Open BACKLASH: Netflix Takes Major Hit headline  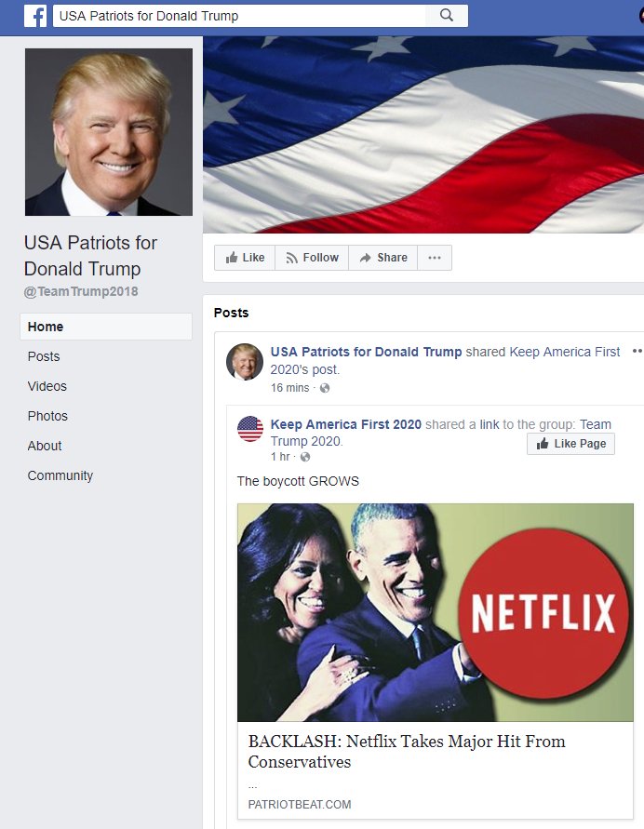coord(407,751)
